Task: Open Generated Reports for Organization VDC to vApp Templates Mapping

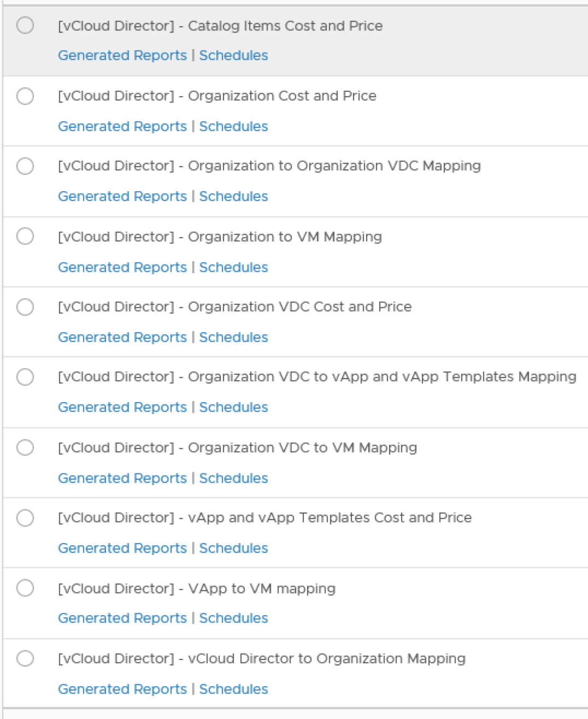Action: coord(122,407)
